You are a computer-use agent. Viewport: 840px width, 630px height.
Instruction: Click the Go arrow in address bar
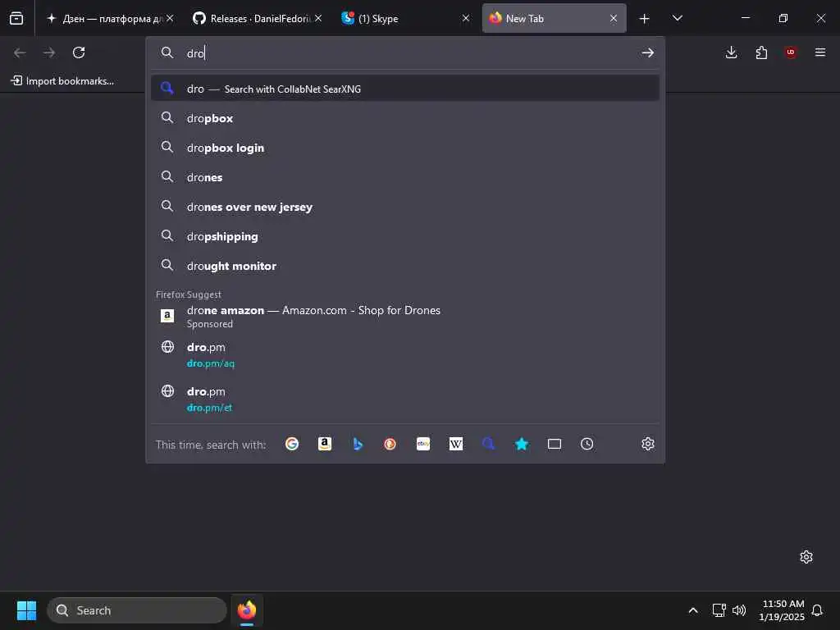pos(648,52)
